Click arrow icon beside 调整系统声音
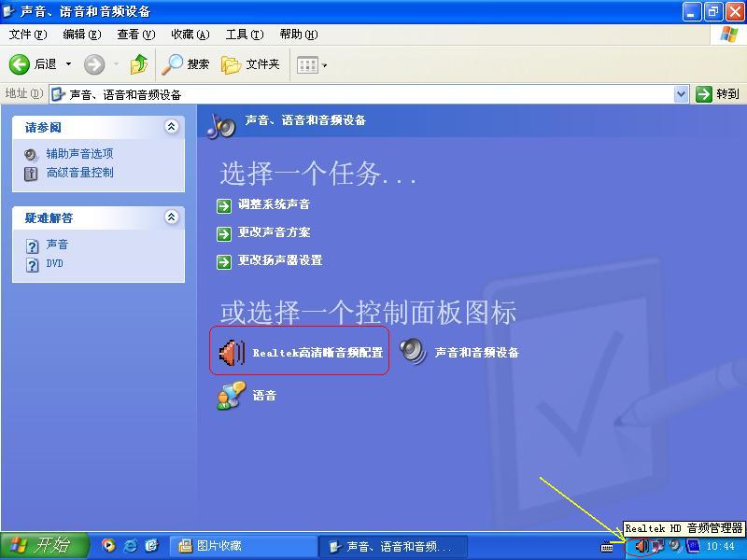This screenshot has width=747, height=560. pos(224,205)
